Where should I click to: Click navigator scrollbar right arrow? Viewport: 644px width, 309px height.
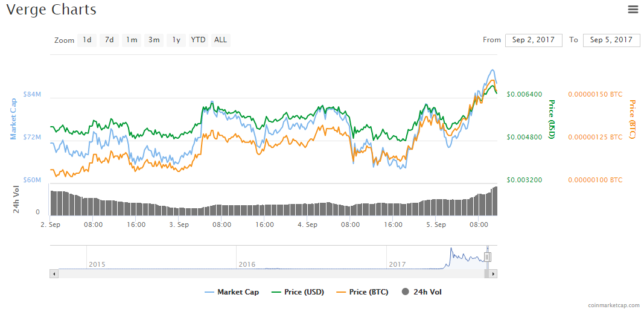pos(494,273)
